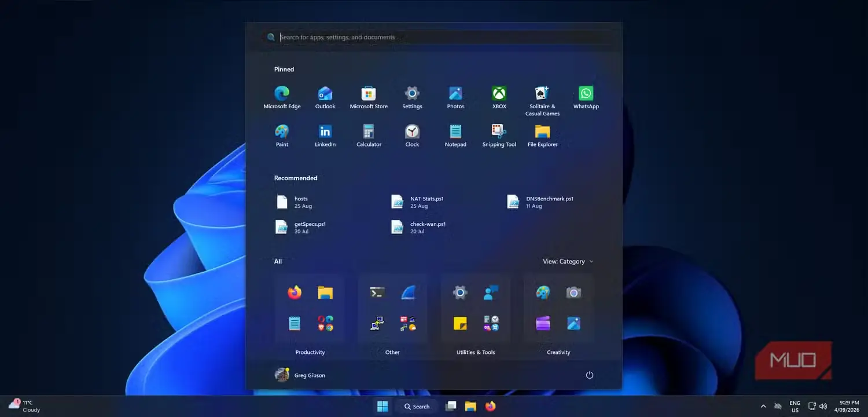Image resolution: width=868 pixels, height=417 pixels.
Task: Open the Clock app
Action: pos(412,136)
